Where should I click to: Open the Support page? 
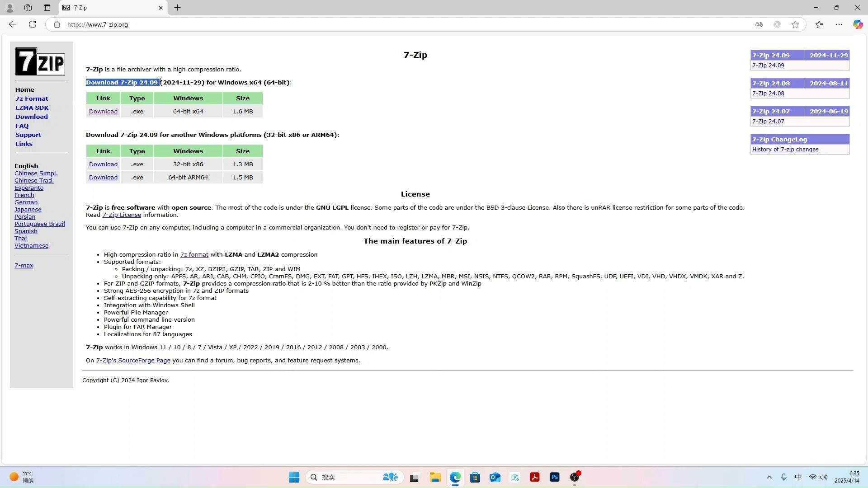click(x=28, y=135)
